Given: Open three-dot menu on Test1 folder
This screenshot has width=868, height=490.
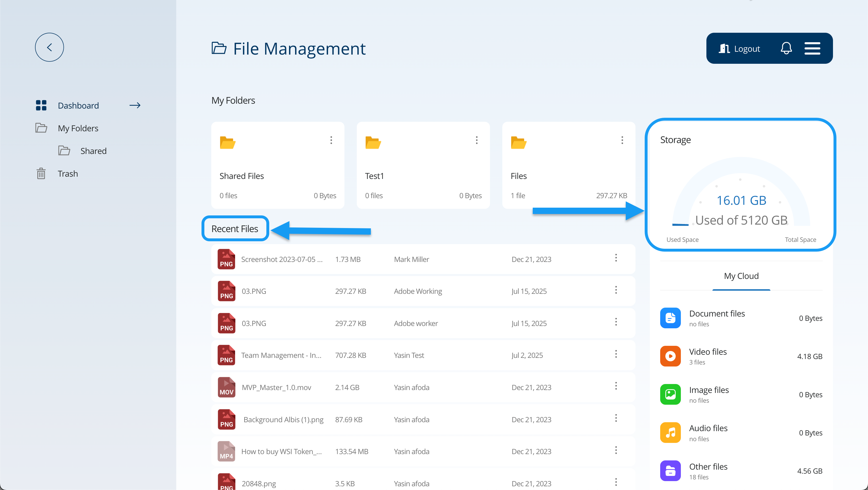Looking at the screenshot, I should pyautogui.click(x=476, y=140).
